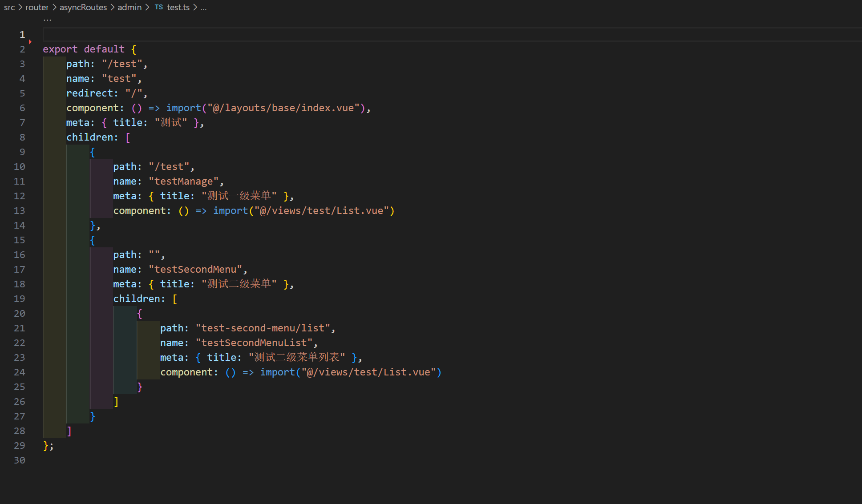Click the title string "测试" on line 7
Image resolution: width=862 pixels, height=504 pixels.
pos(171,122)
